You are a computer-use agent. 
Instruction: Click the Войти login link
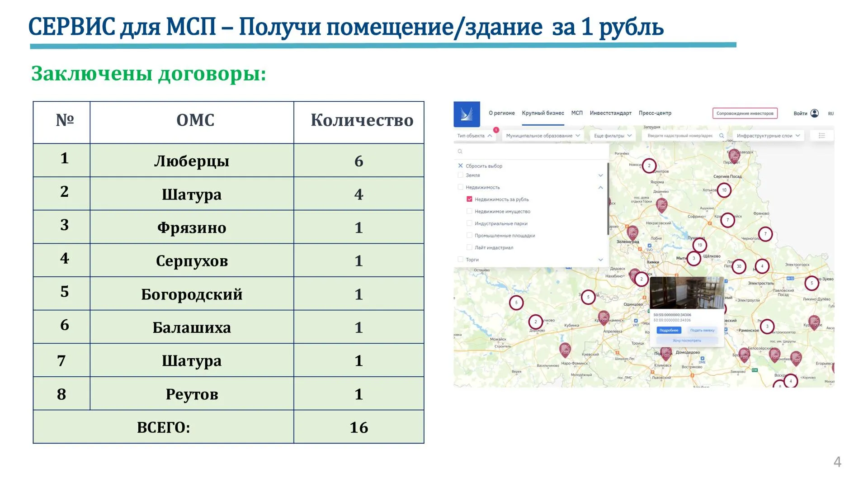click(800, 114)
